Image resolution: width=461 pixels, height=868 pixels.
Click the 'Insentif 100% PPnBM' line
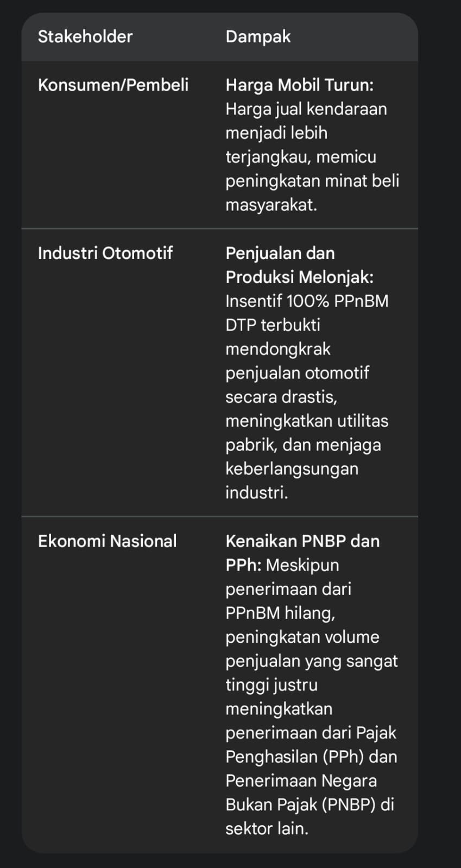click(307, 301)
